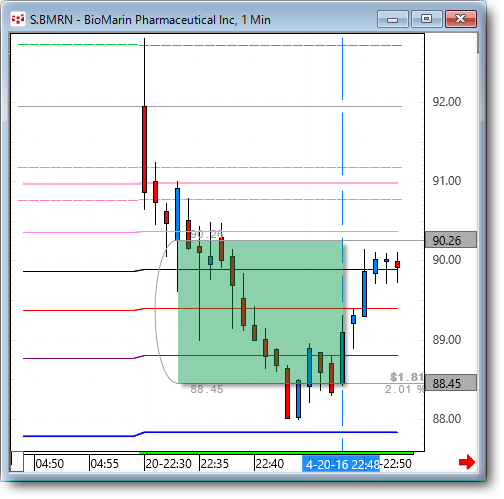
Task: Click the red arrow at the bottom right
Action: [x=467, y=462]
